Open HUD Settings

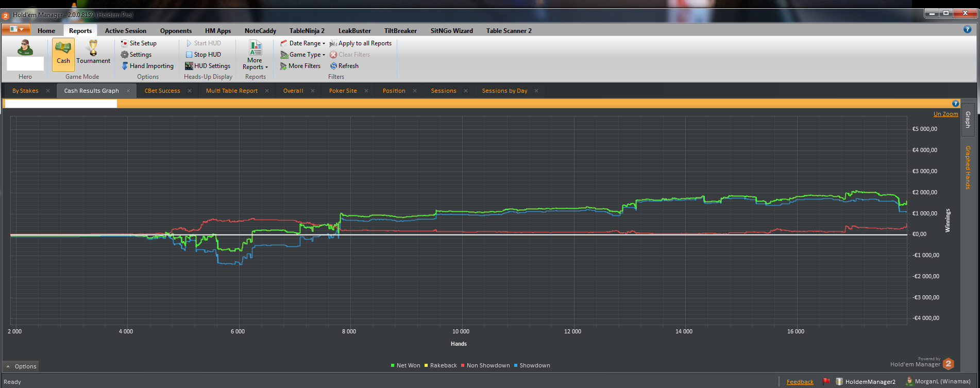(208, 66)
